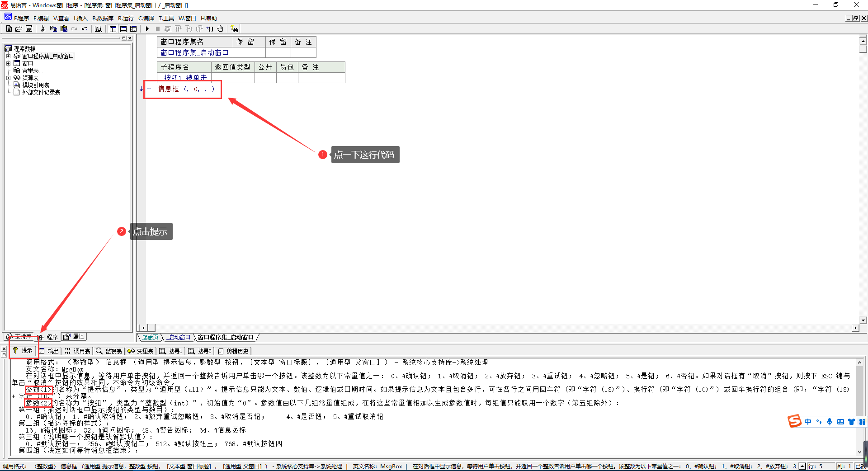Open the V.查看 menu
Image resolution: width=868 pixels, height=471 pixels.
(x=61, y=18)
